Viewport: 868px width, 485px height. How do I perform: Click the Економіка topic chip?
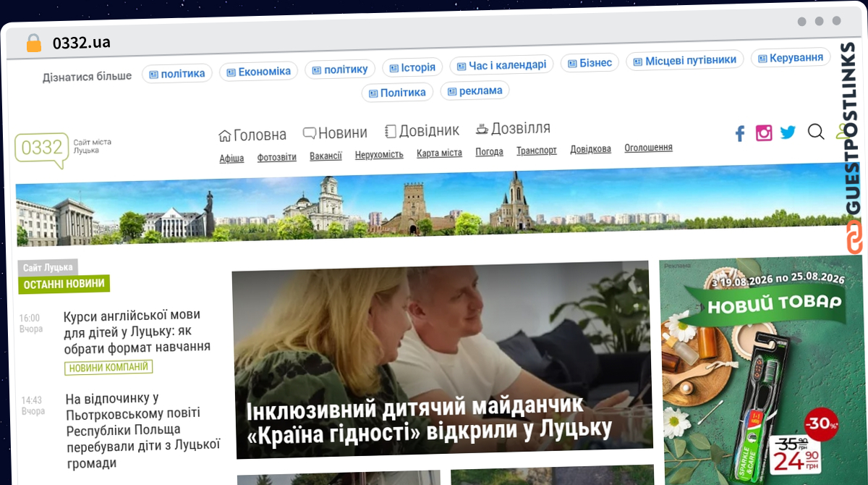[258, 71]
